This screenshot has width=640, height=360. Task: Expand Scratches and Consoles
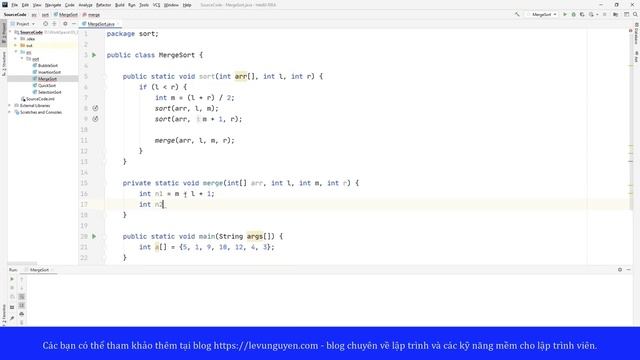pos(10,112)
